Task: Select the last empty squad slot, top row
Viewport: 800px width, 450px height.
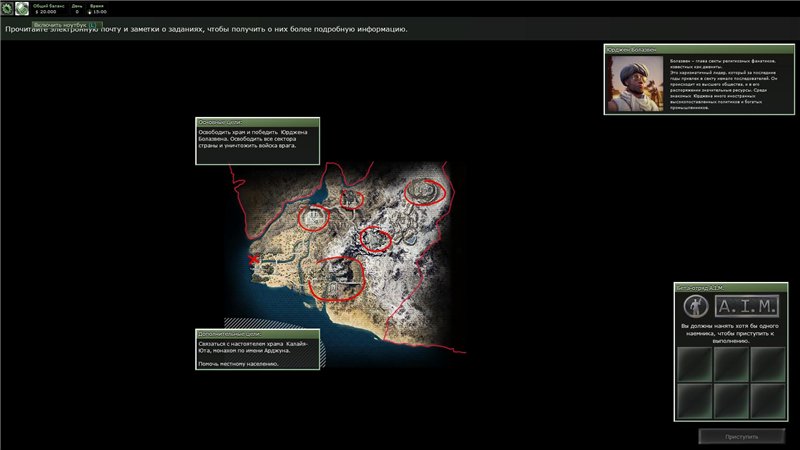Action: pos(768,364)
